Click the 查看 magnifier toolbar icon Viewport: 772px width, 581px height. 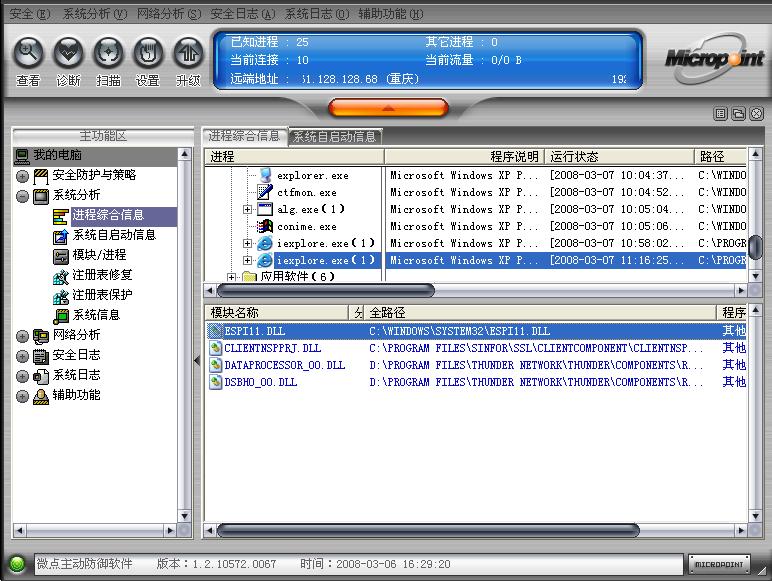(28, 53)
